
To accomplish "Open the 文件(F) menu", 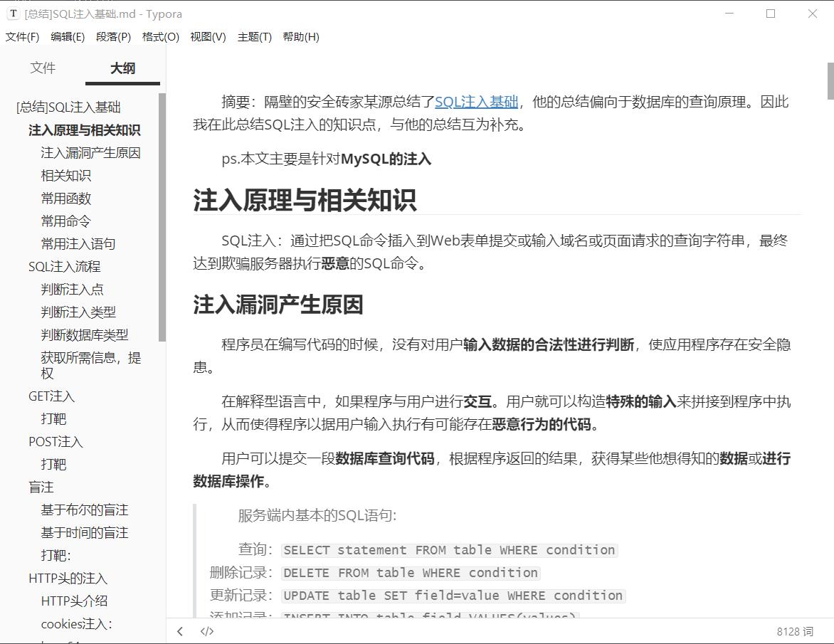I will click(22, 37).
